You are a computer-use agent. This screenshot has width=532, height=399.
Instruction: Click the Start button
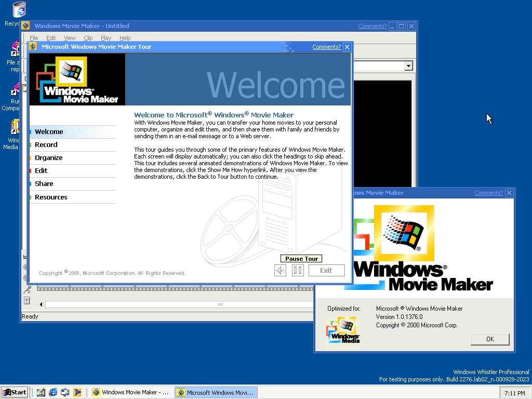[14, 392]
